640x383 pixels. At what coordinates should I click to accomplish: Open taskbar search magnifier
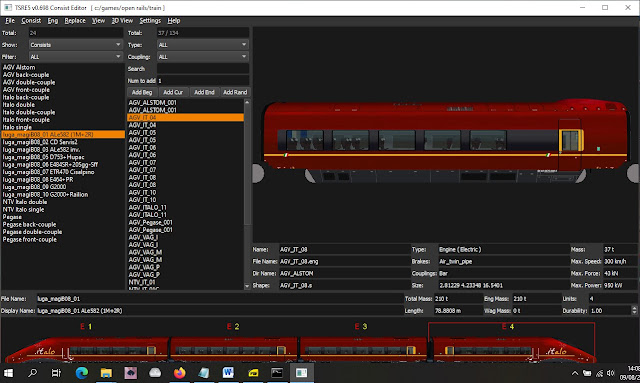point(33,372)
